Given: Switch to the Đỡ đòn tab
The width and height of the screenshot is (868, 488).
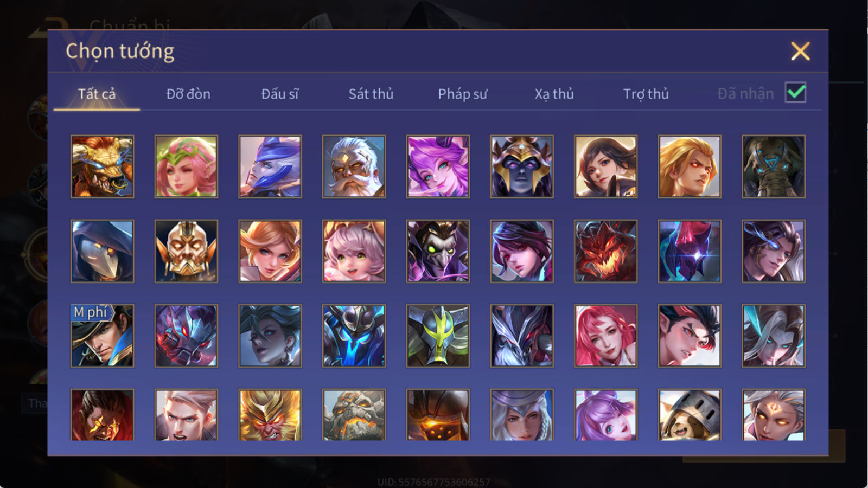Looking at the screenshot, I should (188, 94).
